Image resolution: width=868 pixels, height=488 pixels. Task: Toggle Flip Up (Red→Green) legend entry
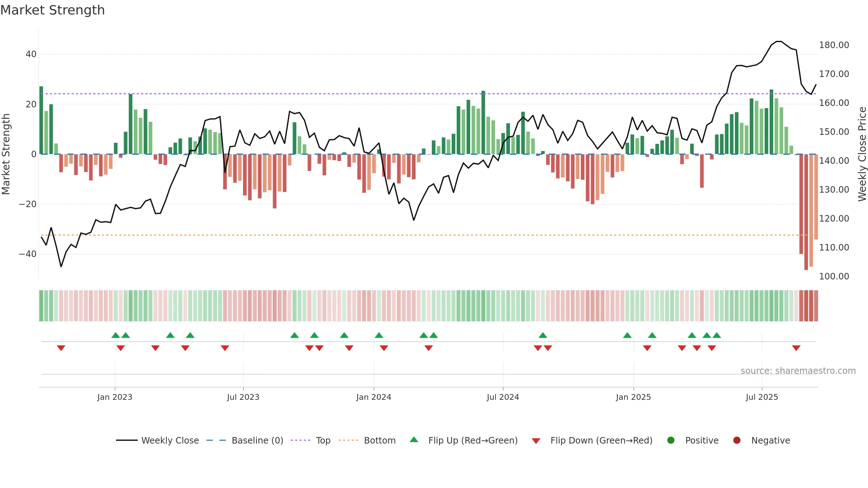[464, 440]
